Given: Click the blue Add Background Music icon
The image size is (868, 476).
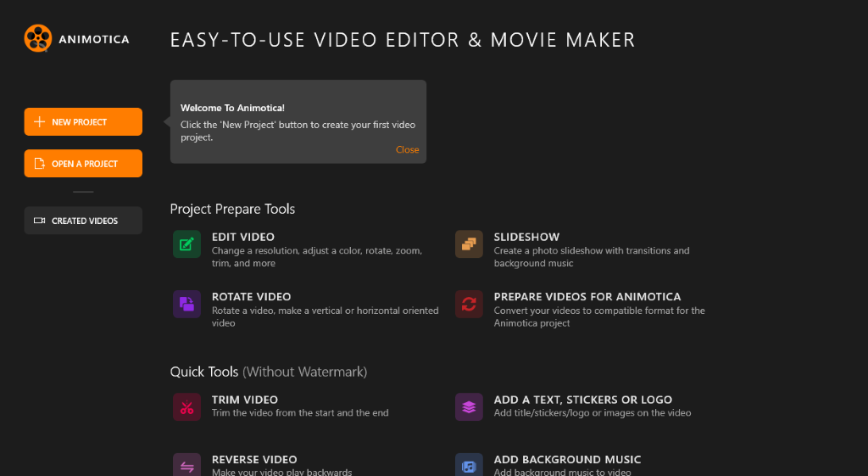Looking at the screenshot, I should 469,466.
